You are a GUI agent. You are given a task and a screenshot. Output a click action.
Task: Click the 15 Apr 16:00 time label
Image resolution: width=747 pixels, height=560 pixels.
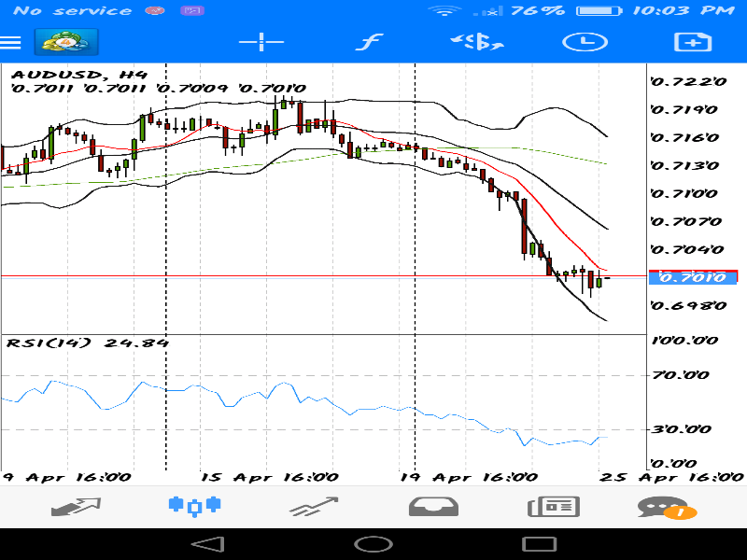coord(269,477)
